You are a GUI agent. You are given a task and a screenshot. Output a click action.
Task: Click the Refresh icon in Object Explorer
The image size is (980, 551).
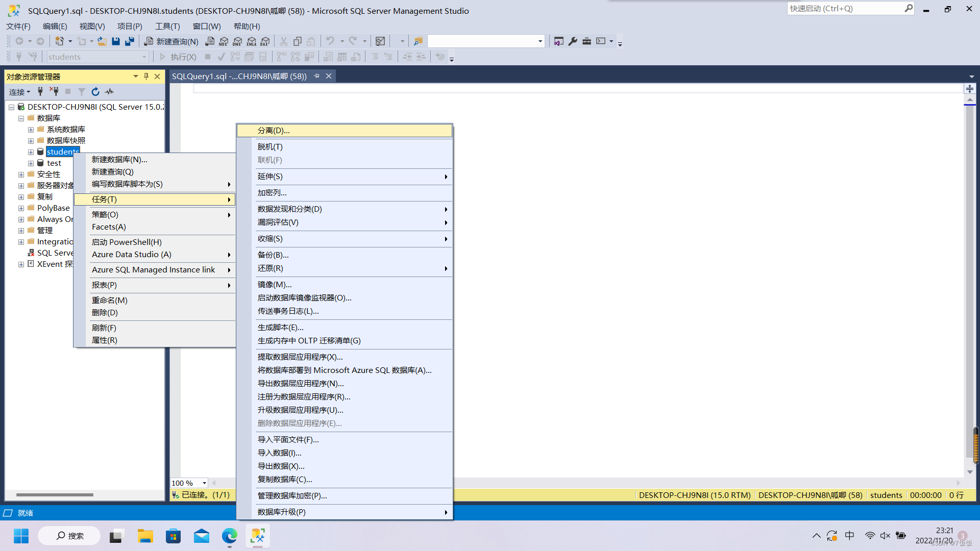[x=95, y=92]
